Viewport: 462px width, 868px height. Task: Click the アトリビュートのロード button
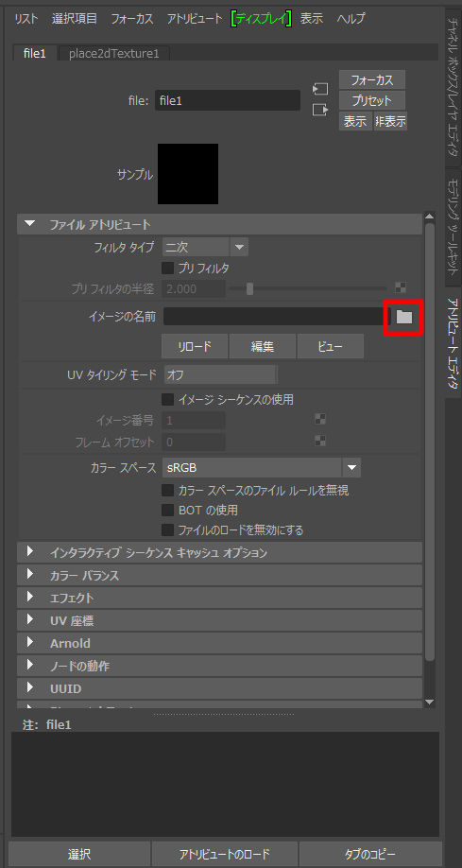tap(225, 854)
